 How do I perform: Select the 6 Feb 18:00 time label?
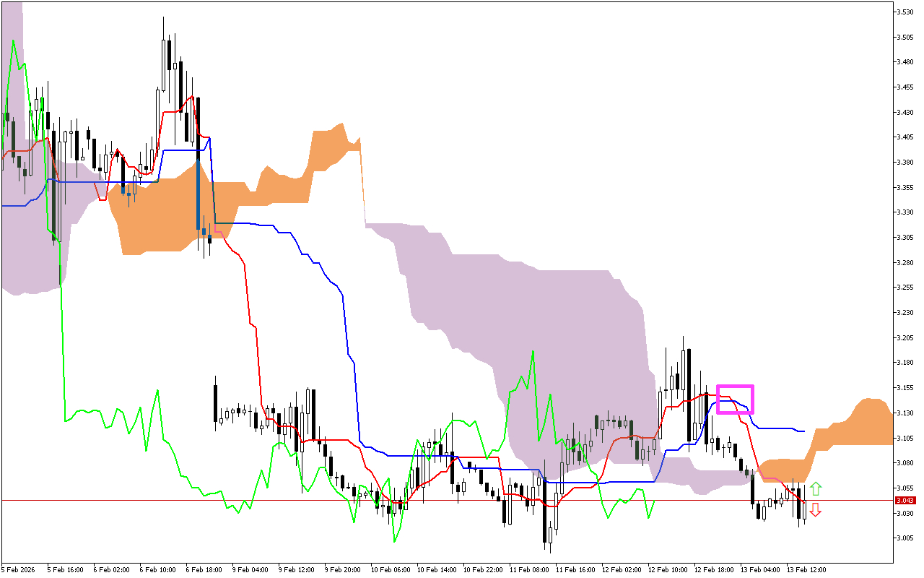click(204, 569)
